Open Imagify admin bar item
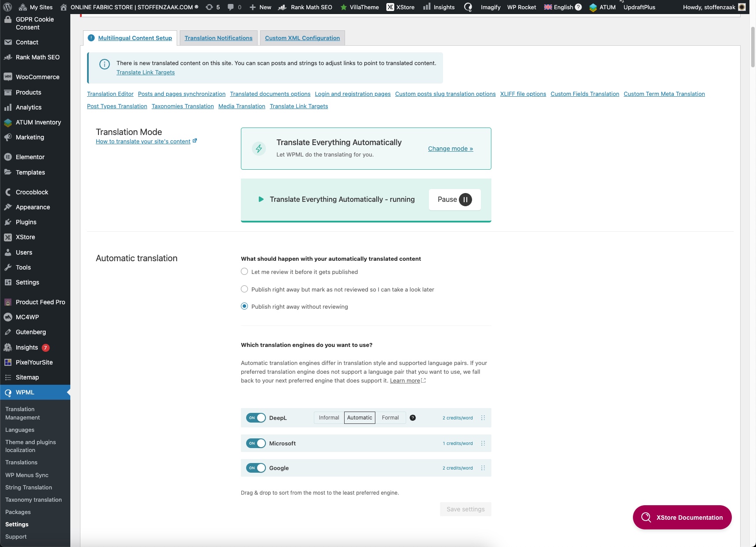Screen dimensions: 756x547 [491, 7]
